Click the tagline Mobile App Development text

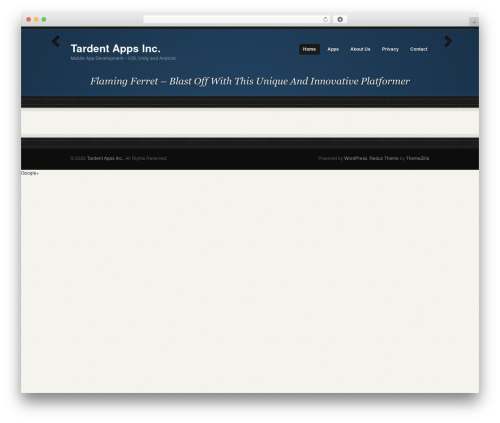click(x=123, y=58)
